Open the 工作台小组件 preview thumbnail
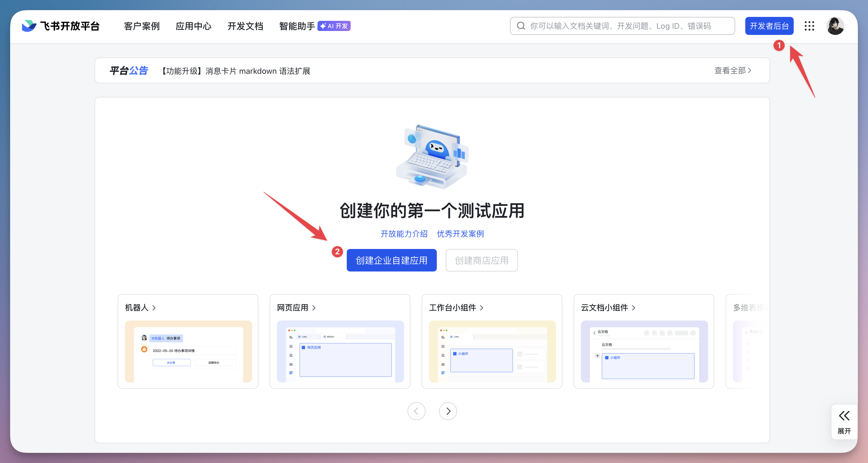The height and width of the screenshot is (463, 868). point(492,351)
